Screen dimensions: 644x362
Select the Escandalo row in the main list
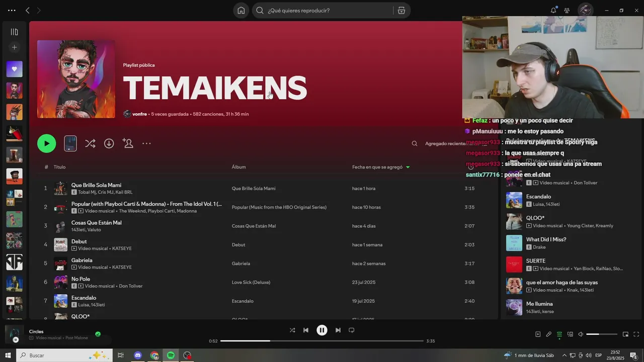click(264, 301)
